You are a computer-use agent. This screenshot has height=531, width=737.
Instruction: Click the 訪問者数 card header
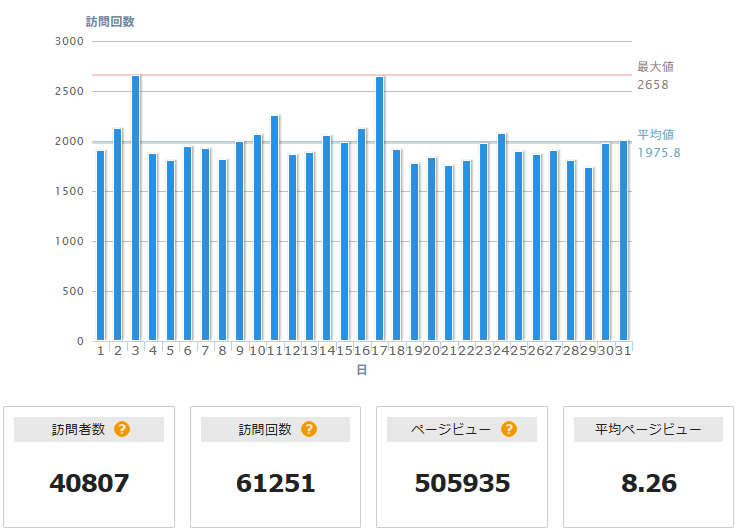tap(89, 429)
